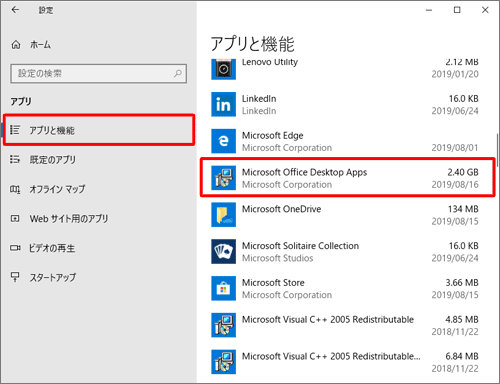500x384 pixels.
Task: Click the LinkedIn app icon
Action: click(x=223, y=104)
